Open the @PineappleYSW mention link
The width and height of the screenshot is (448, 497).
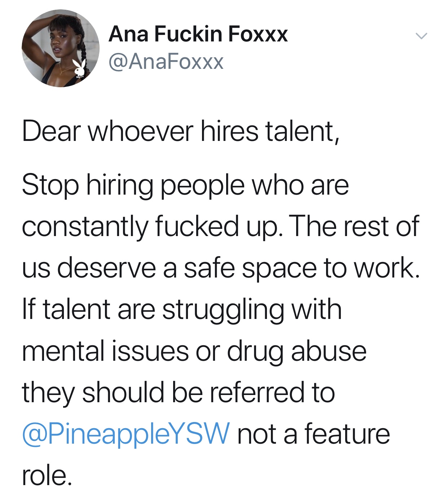(x=126, y=434)
